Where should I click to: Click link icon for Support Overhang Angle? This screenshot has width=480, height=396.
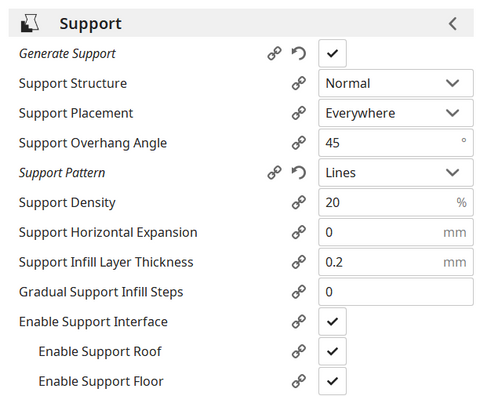click(x=298, y=143)
